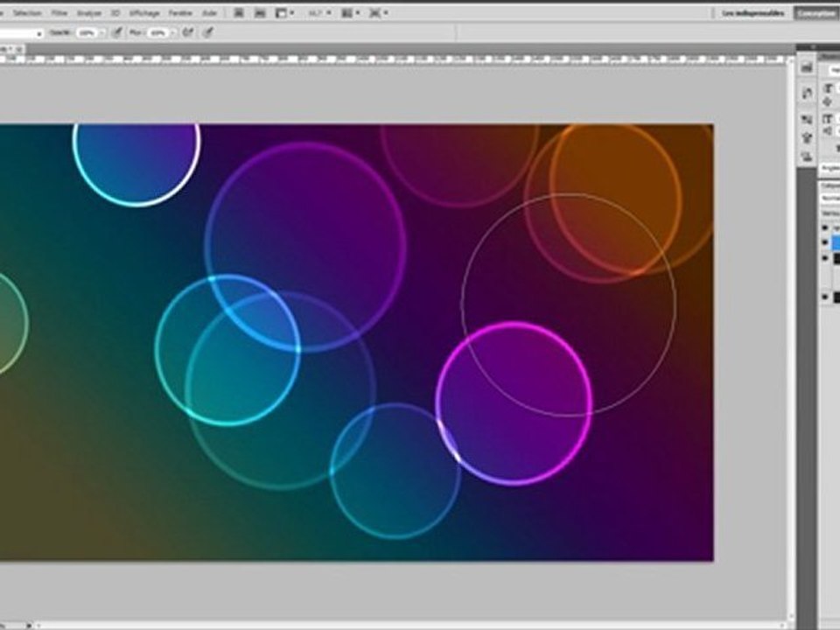
Task: Switch to Les indispensables workspace
Action: (x=752, y=13)
